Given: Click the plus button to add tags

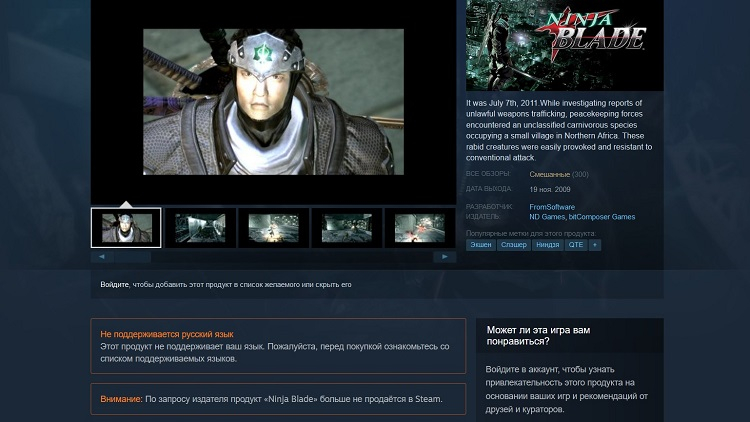Looking at the screenshot, I should point(595,245).
